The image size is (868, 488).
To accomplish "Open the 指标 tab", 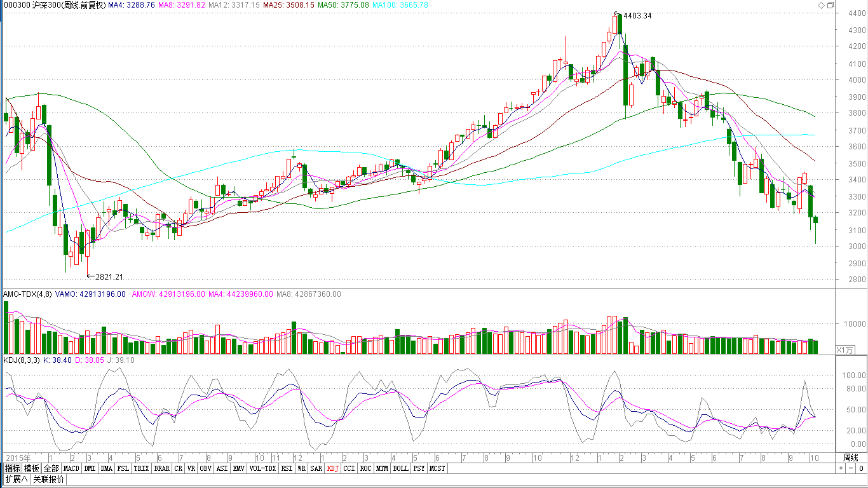I will (x=13, y=468).
